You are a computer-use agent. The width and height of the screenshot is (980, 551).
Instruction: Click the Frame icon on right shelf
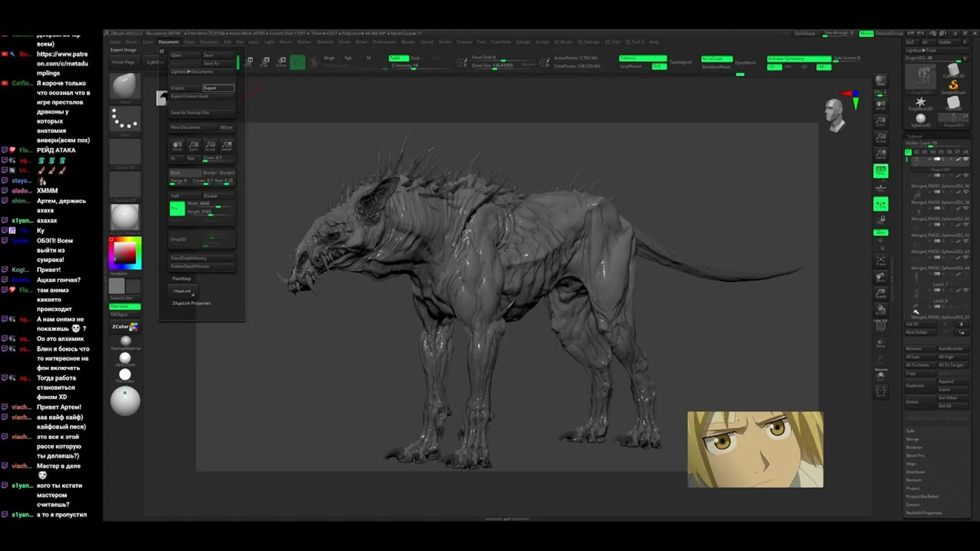click(880, 261)
